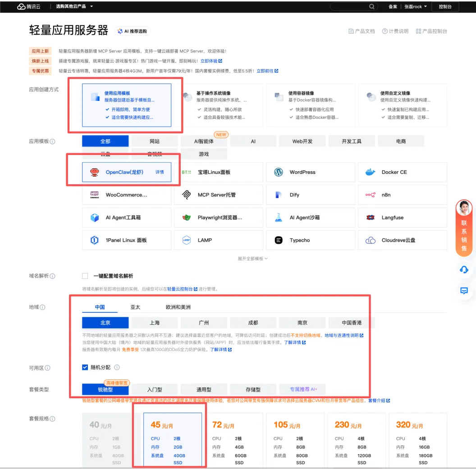
Task: Click the Langfuse logo icon
Action: click(x=371, y=218)
